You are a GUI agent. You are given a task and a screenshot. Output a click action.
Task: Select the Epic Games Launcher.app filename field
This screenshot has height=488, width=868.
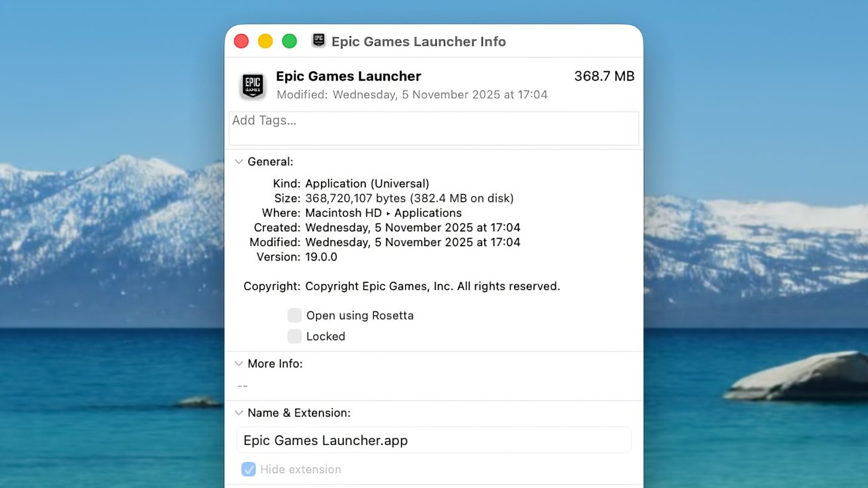tap(433, 440)
